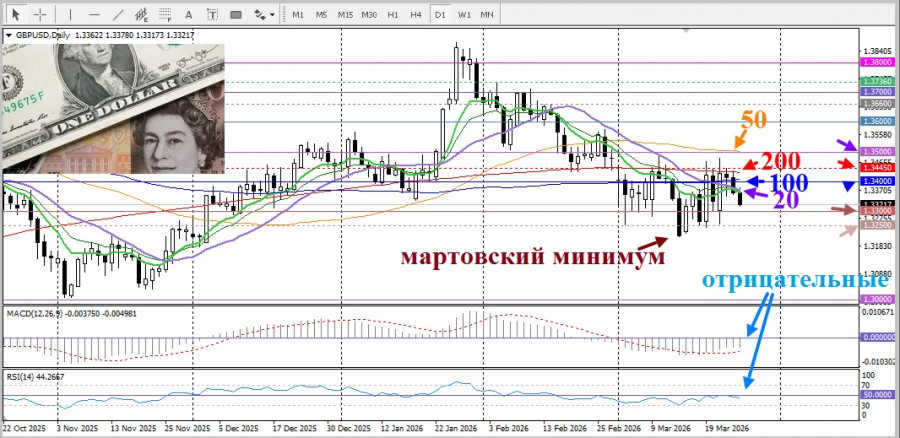Click the 5 Dec 2025 date label
900x438 pixels.
click(x=239, y=428)
